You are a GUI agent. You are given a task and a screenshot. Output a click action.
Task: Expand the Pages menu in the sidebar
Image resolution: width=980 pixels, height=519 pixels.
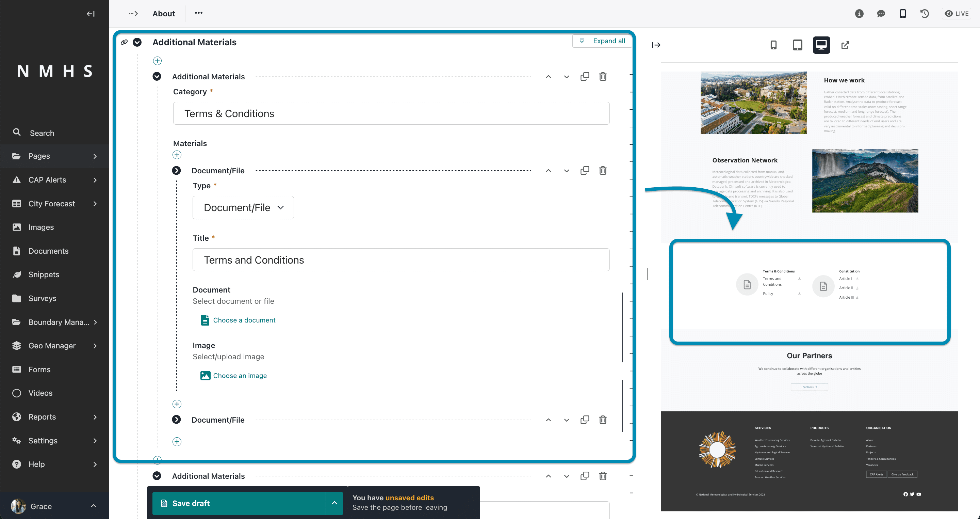click(54, 156)
